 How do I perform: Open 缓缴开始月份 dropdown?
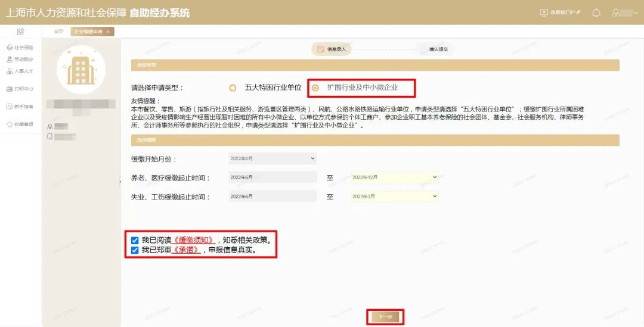[x=272, y=159]
